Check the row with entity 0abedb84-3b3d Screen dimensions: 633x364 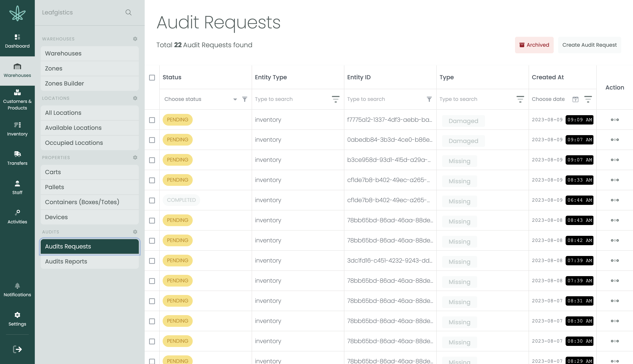click(152, 140)
